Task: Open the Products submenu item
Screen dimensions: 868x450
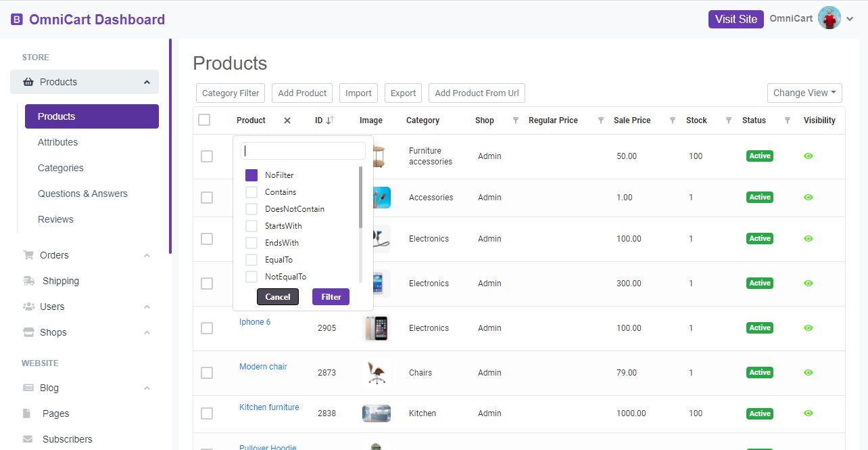Action: click(92, 116)
